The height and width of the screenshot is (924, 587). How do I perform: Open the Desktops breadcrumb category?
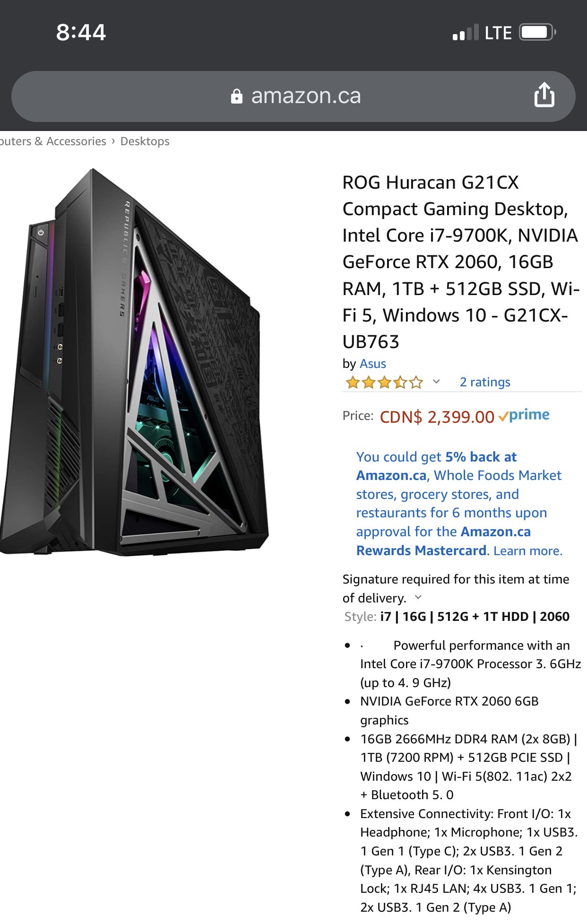[145, 141]
